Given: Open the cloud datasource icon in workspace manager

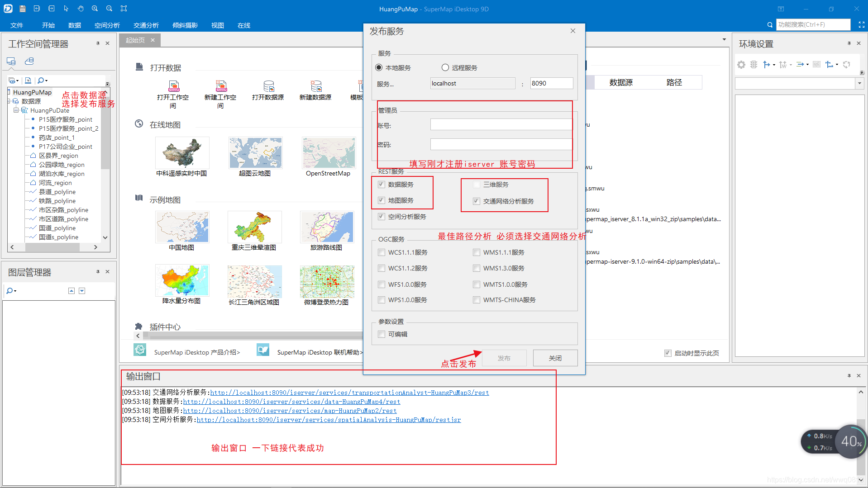Looking at the screenshot, I should [29, 61].
